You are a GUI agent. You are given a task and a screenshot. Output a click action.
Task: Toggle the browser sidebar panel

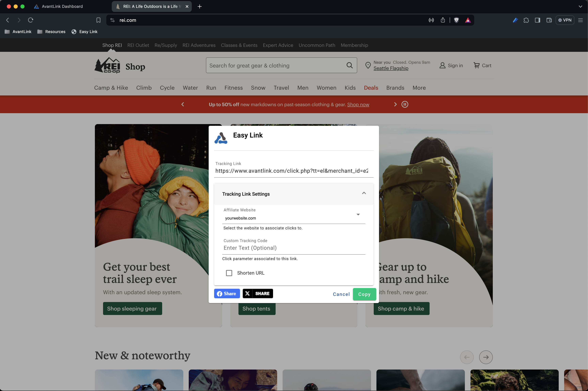[x=537, y=20]
